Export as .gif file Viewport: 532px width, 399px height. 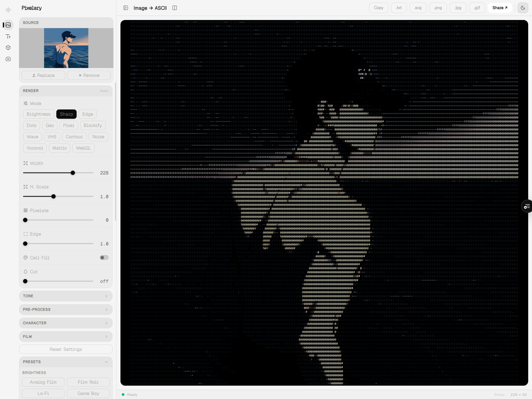click(x=477, y=8)
